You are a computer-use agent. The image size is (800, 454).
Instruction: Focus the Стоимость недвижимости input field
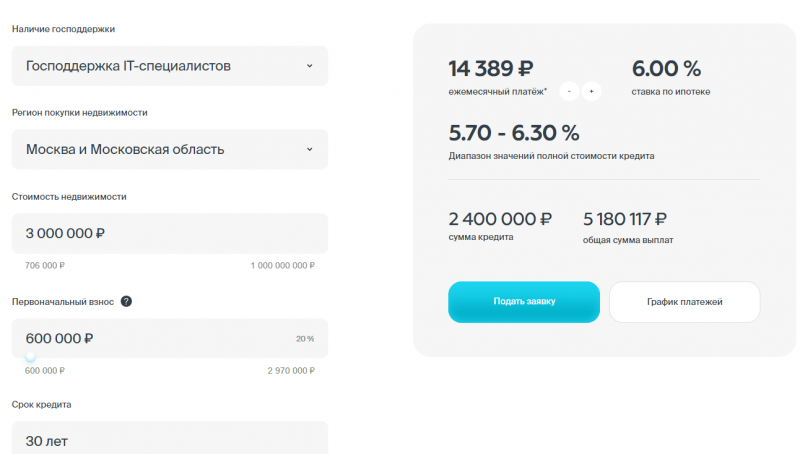(169, 233)
